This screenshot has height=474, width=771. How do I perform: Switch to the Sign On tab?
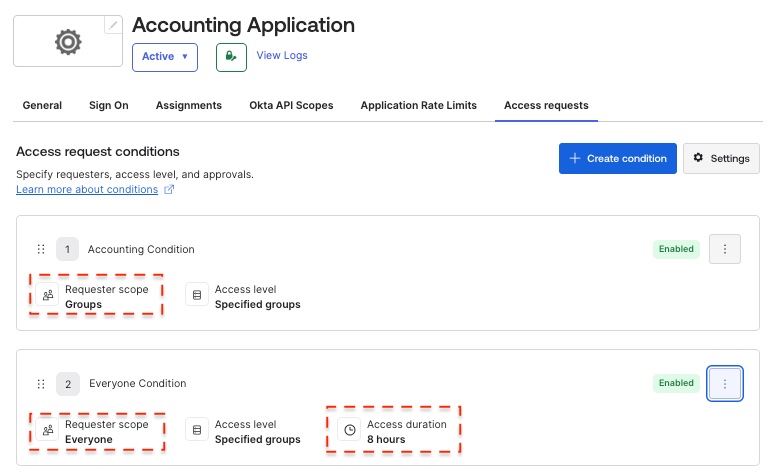coord(108,105)
